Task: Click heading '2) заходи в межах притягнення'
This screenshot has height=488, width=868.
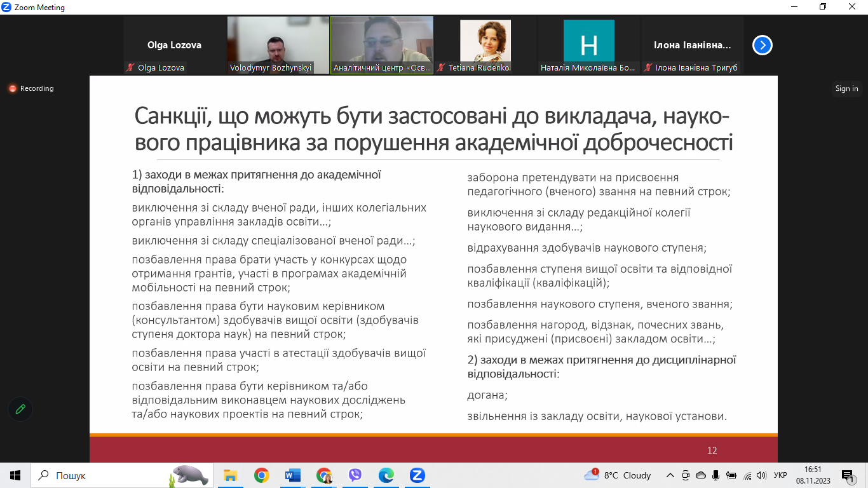Action: 602,367
